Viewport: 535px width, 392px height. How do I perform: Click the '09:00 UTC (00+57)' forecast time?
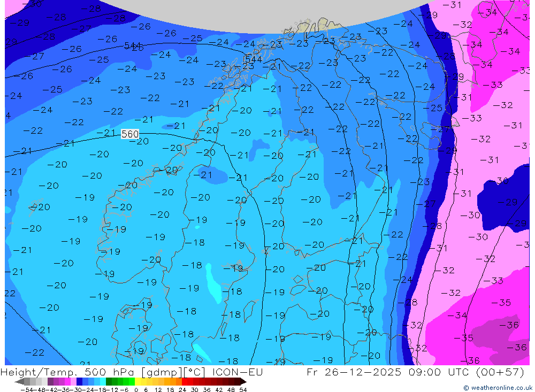click(x=467, y=372)
